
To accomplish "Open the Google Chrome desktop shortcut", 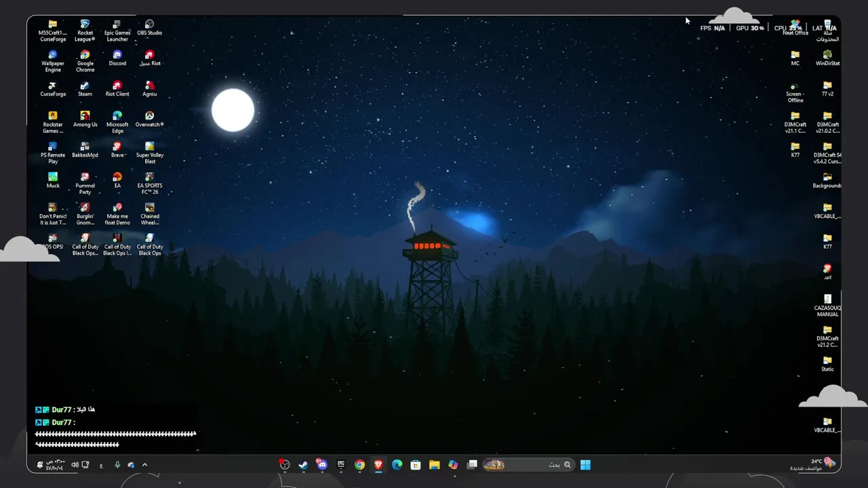I will [85, 61].
